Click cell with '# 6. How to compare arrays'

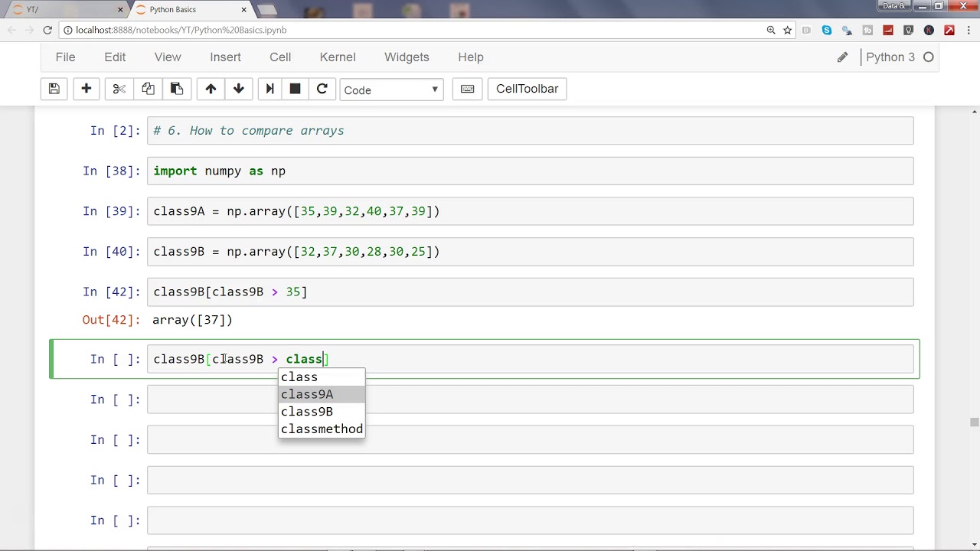tap(530, 131)
